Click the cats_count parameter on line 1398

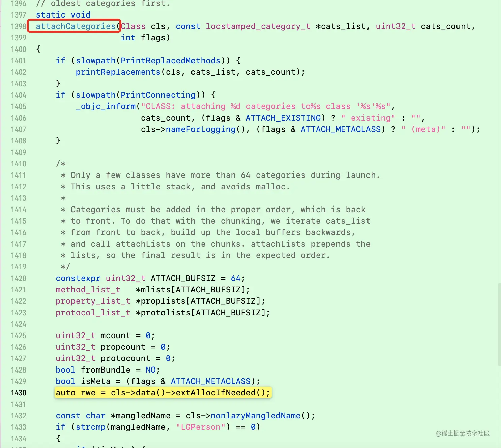[x=446, y=26]
